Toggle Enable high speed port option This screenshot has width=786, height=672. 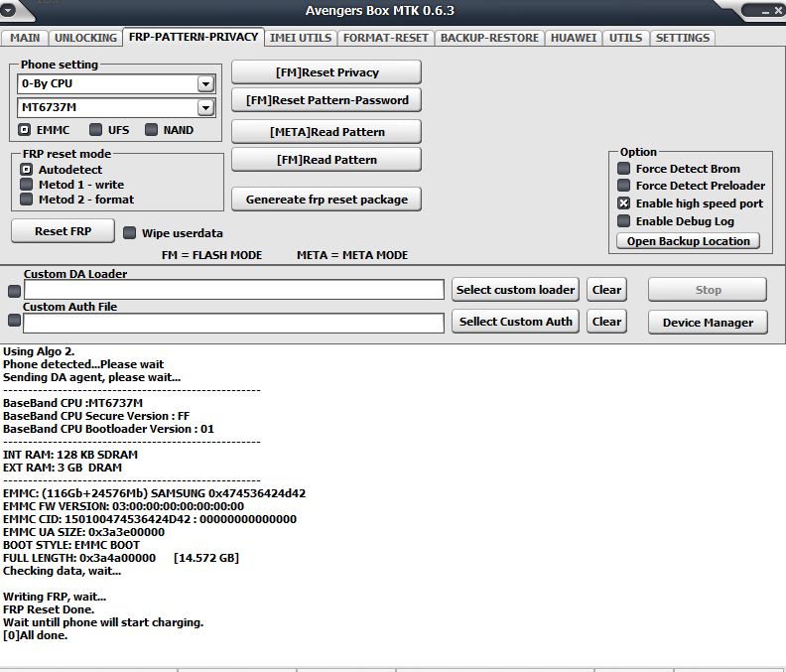pyautogui.click(x=623, y=203)
